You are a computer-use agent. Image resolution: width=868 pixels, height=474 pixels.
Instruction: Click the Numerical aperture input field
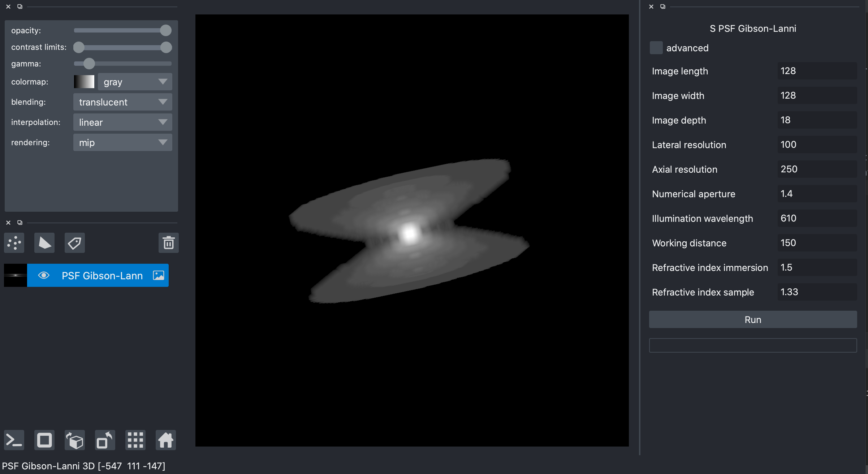(x=817, y=194)
